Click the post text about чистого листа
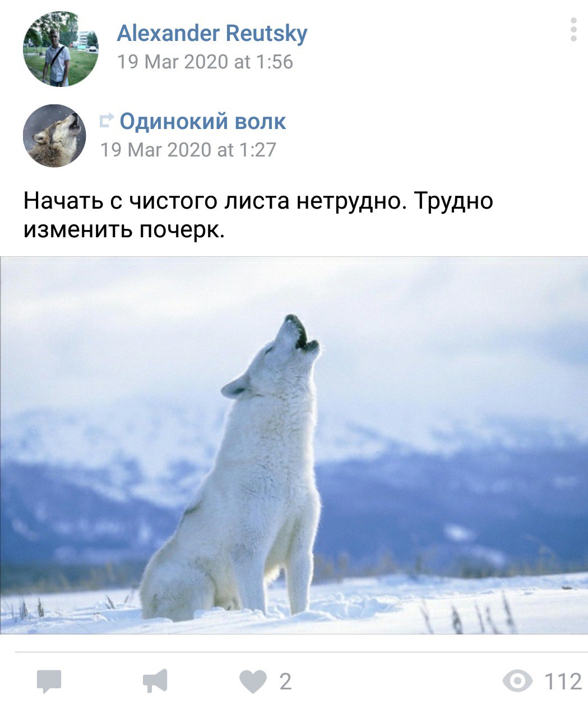 (x=258, y=215)
